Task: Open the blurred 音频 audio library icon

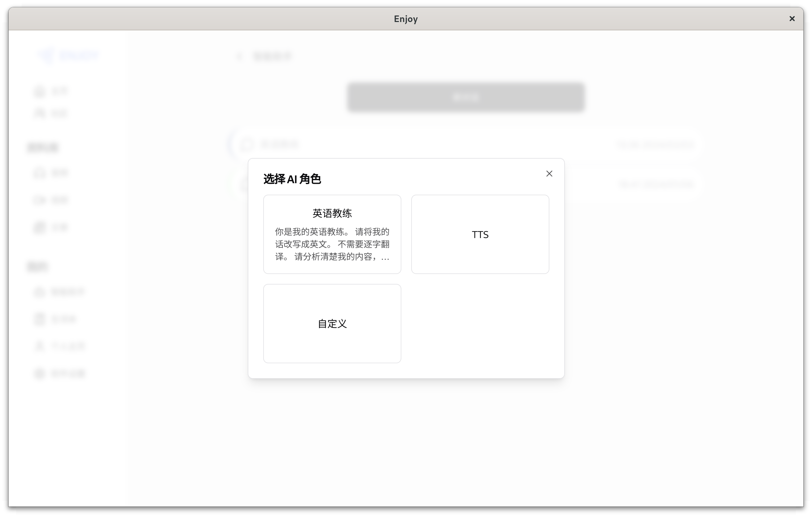Action: (x=39, y=173)
